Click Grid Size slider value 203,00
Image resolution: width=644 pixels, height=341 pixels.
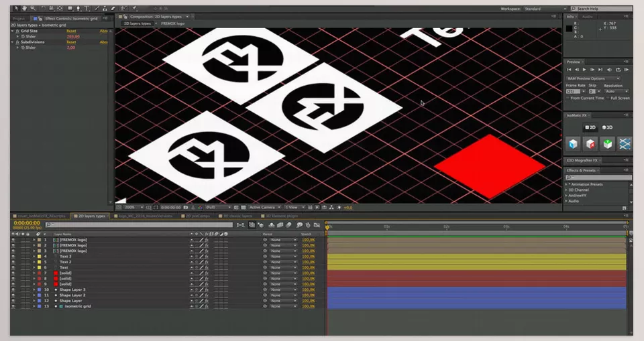click(x=73, y=37)
